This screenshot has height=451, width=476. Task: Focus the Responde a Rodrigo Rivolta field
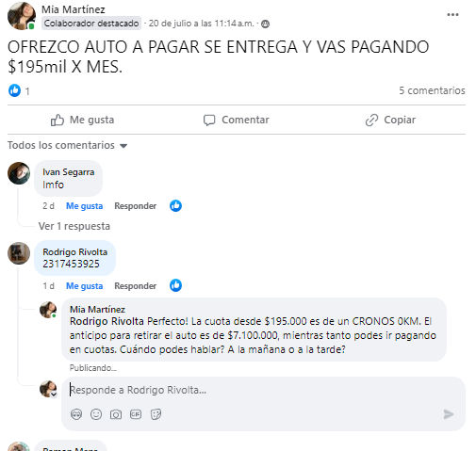(x=263, y=390)
